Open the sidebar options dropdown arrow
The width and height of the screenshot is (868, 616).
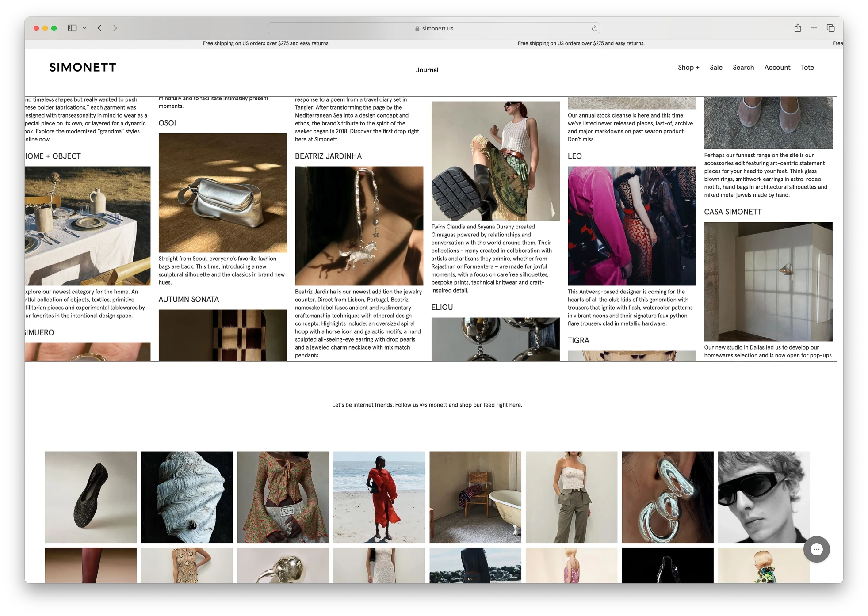tap(84, 28)
